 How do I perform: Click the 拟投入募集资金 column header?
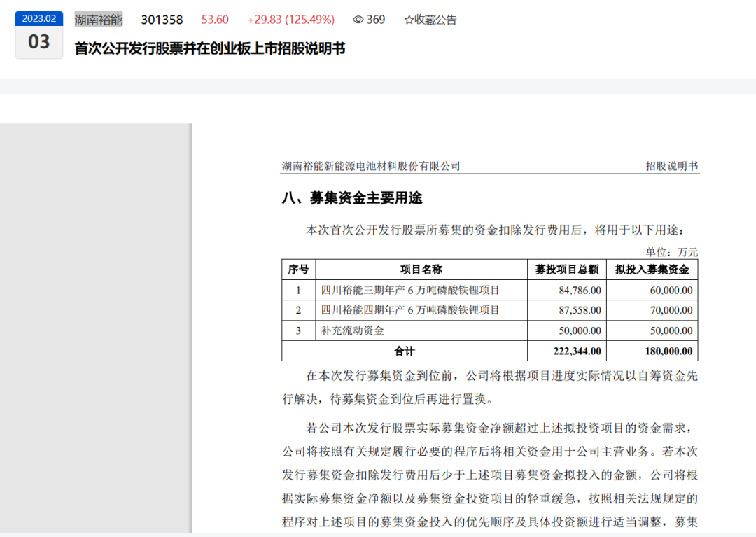click(652, 270)
